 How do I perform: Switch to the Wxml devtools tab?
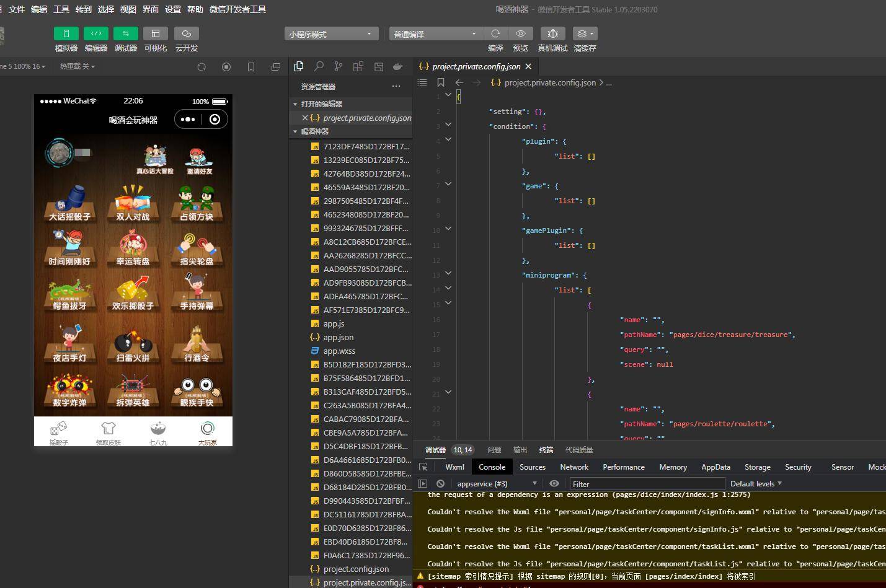454,467
